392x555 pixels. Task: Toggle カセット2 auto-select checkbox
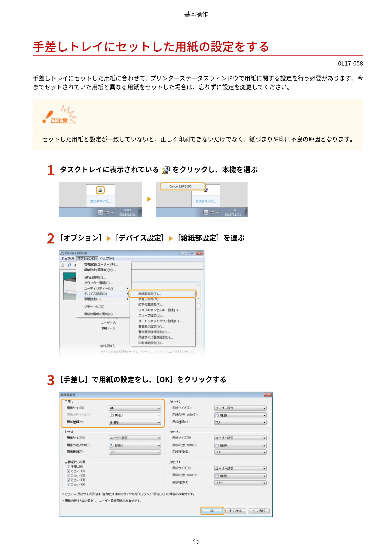click(69, 475)
